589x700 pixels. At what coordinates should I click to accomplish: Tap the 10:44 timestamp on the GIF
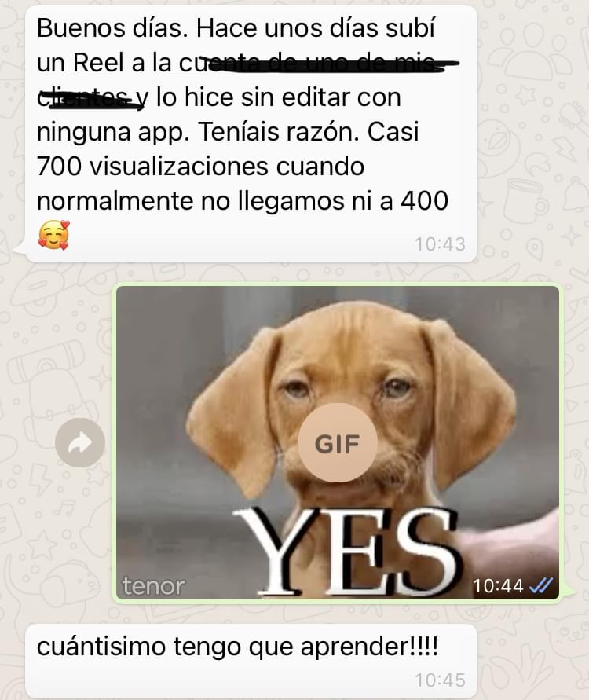[498, 585]
